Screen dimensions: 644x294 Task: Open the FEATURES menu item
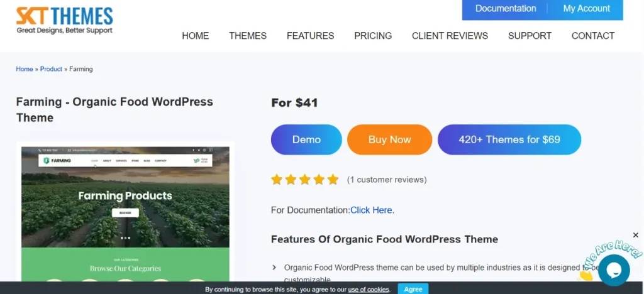(x=311, y=36)
